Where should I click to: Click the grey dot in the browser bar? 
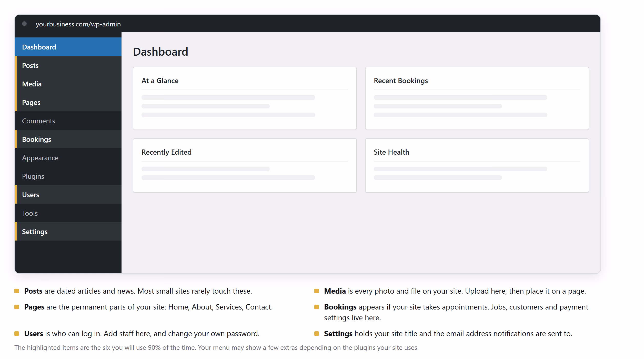pos(24,24)
